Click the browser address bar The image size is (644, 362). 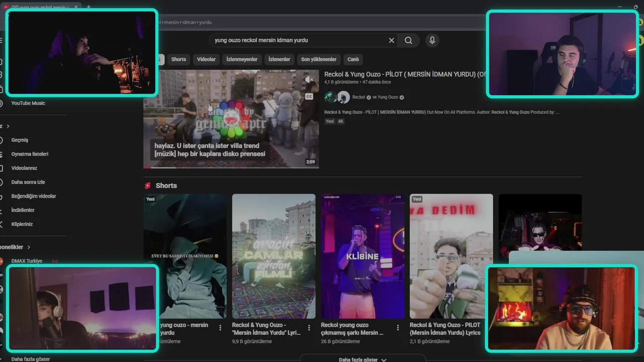coord(322,22)
